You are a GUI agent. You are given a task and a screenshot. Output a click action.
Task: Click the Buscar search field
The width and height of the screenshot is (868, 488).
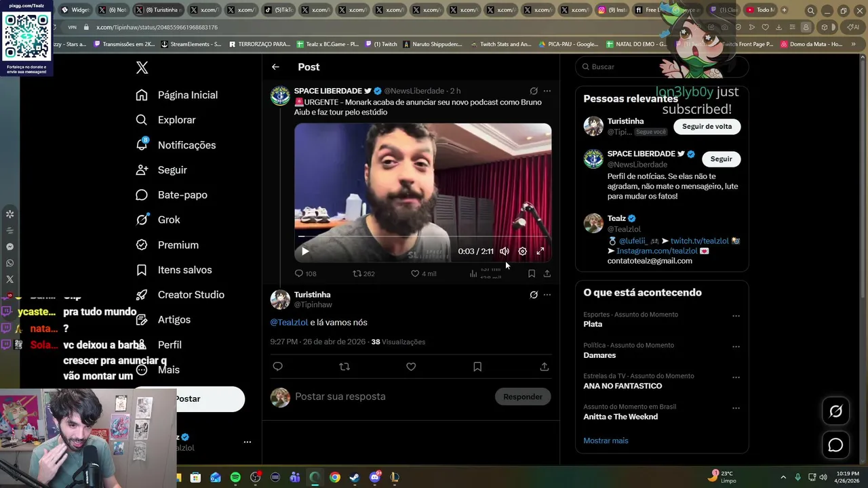tap(662, 67)
